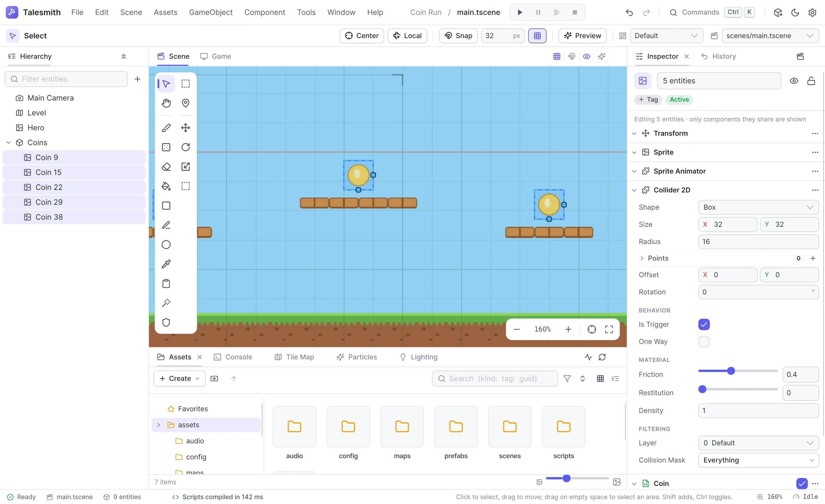Viewport: 825px width, 504px height.
Task: Choose the Rectangle shape tool
Action: click(166, 206)
